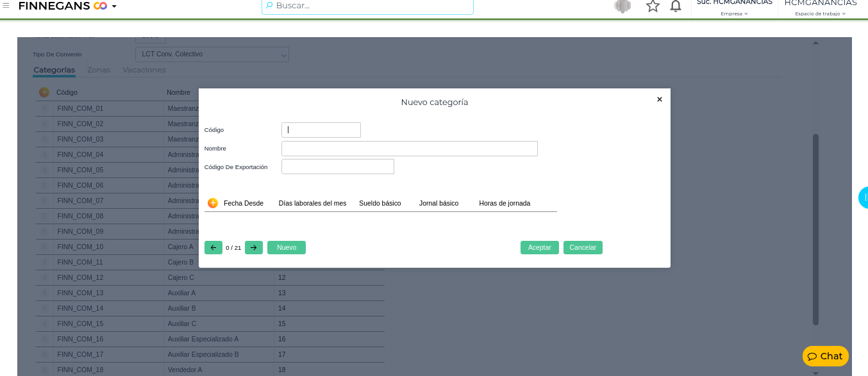868x376 pixels.
Task: Select the Auxiliar Especializado B cell
Action: point(219,354)
